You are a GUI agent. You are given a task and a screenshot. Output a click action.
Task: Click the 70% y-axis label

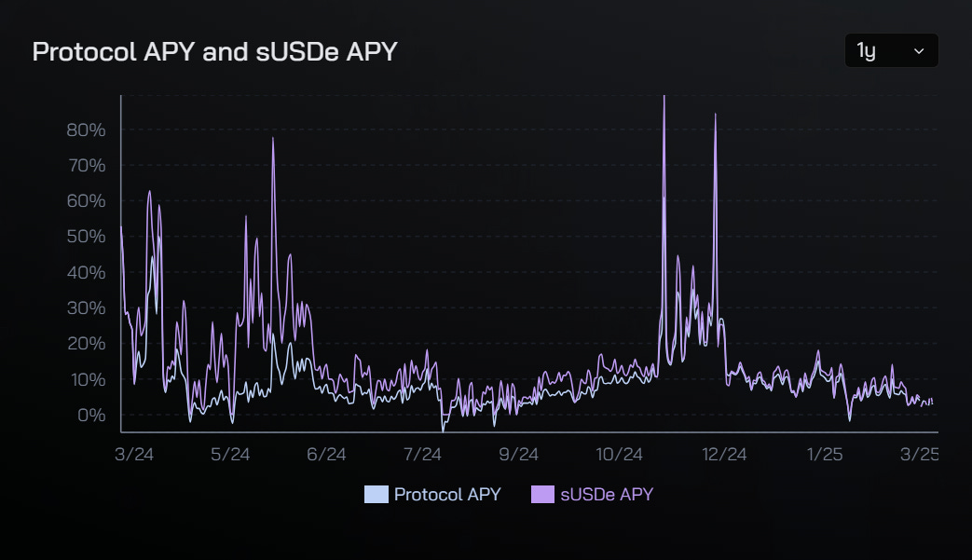[86, 166]
